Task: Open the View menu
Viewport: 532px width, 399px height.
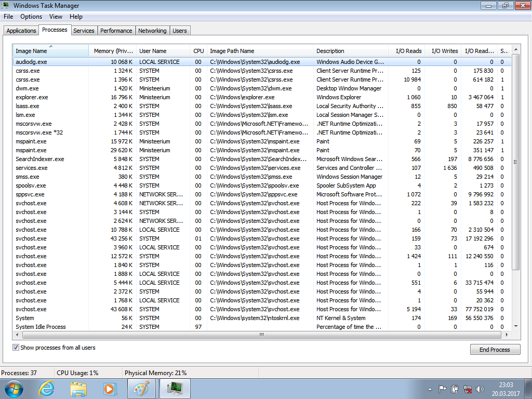Action: tap(56, 17)
